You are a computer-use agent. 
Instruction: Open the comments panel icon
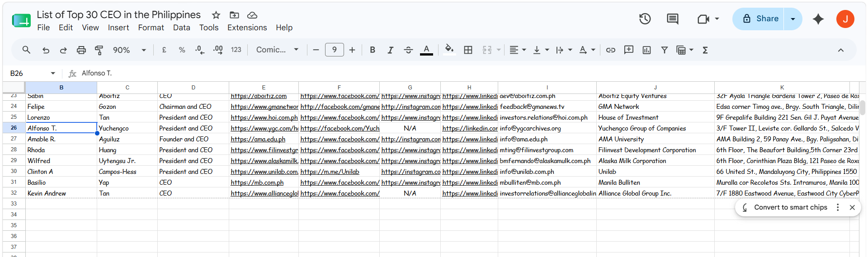click(673, 19)
